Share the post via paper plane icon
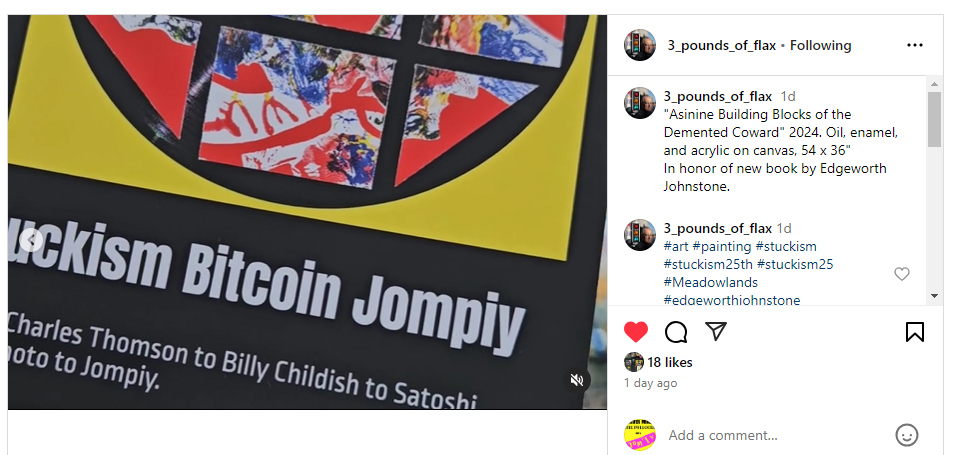This screenshot has width=954, height=455. pos(716,331)
